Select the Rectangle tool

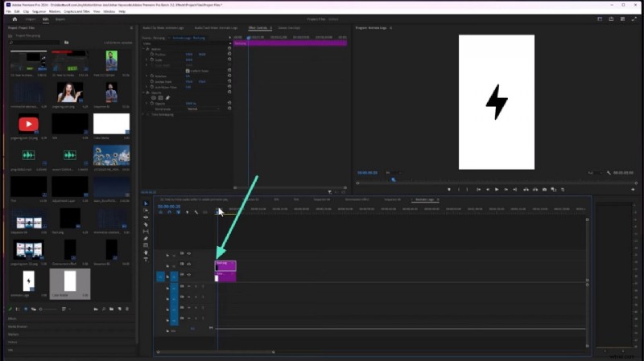click(x=146, y=245)
